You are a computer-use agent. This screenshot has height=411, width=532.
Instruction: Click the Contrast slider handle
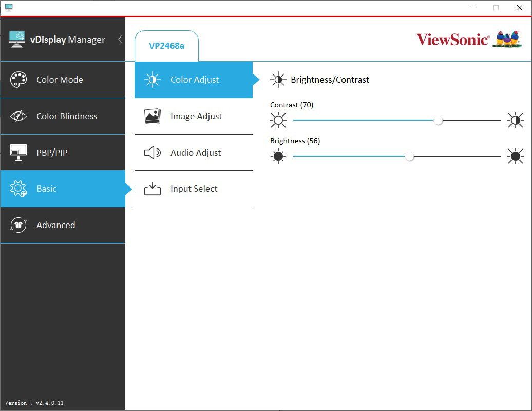tap(438, 120)
